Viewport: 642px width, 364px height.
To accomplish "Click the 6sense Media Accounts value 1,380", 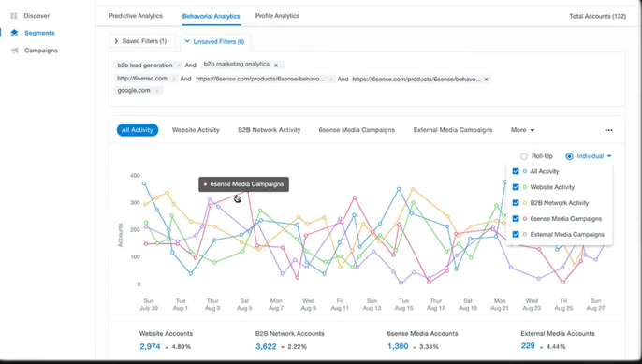I will coord(398,346).
